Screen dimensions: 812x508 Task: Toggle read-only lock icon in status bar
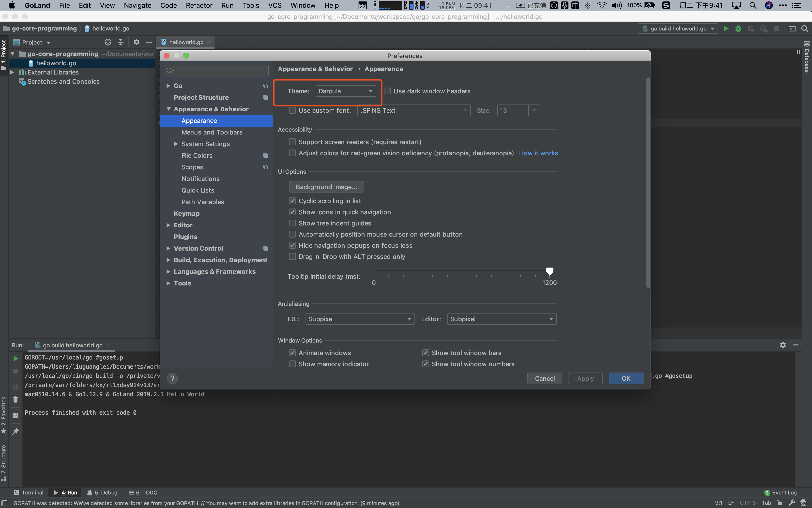[x=780, y=503]
